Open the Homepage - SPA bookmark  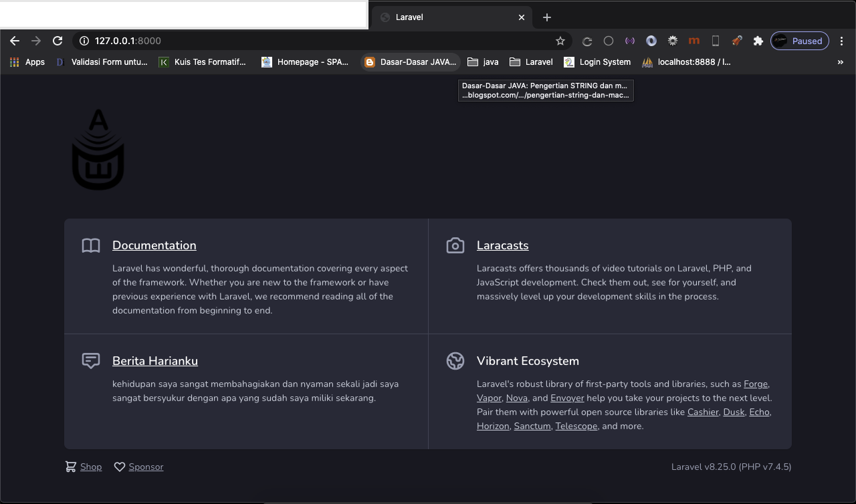[305, 62]
